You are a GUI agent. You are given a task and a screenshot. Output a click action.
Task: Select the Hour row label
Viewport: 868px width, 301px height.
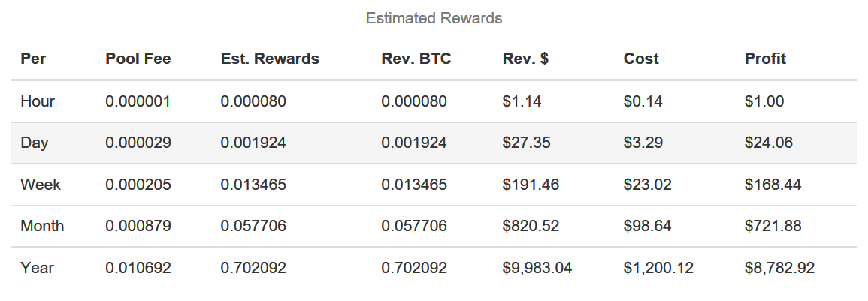coord(38,101)
